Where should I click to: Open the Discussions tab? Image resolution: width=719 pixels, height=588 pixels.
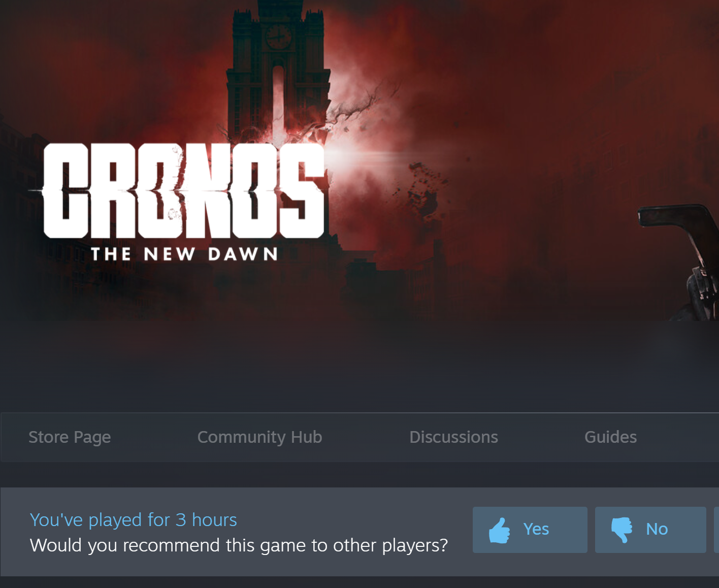click(453, 437)
